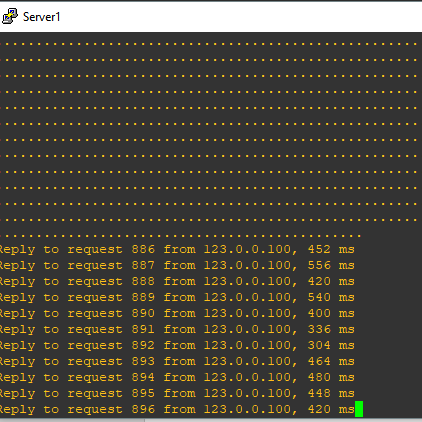Click the topmost row of timeout dots
Viewport: 422px width, 422px height.
point(209,44)
